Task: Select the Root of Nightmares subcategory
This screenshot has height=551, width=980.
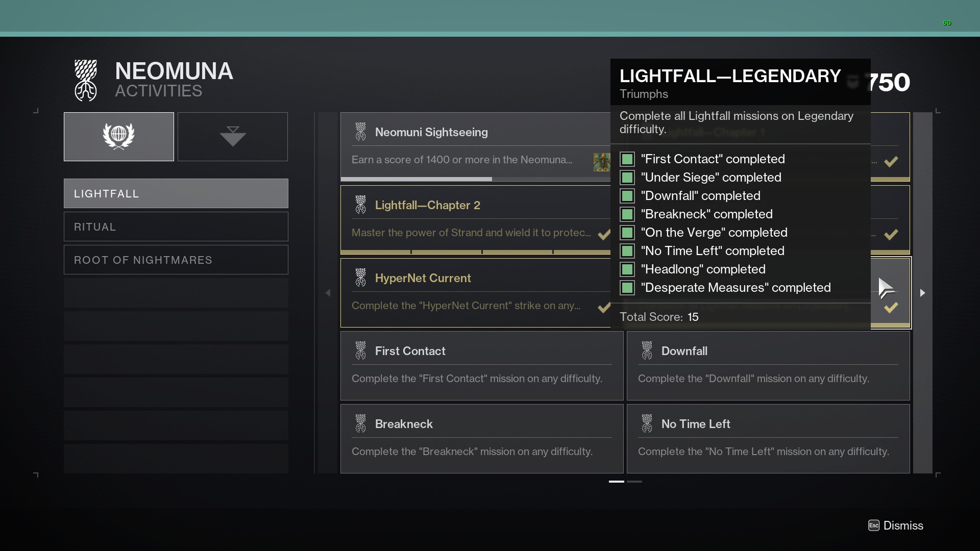Action: (176, 260)
